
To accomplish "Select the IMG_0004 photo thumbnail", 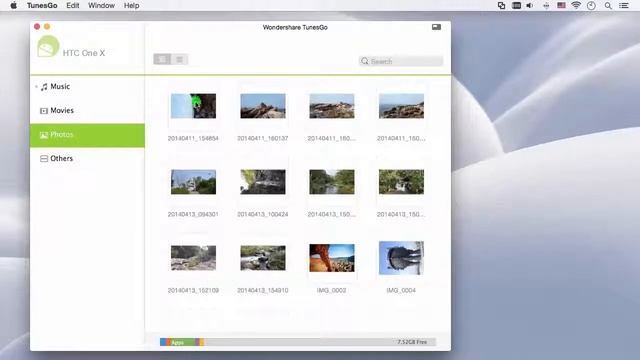I will 401,258.
